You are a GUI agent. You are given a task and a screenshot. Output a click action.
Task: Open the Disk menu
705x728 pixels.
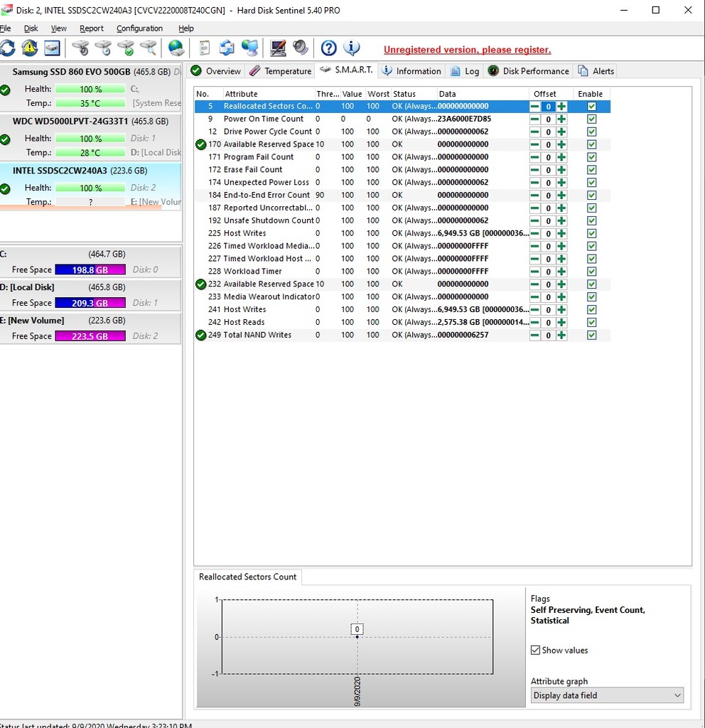tap(31, 28)
